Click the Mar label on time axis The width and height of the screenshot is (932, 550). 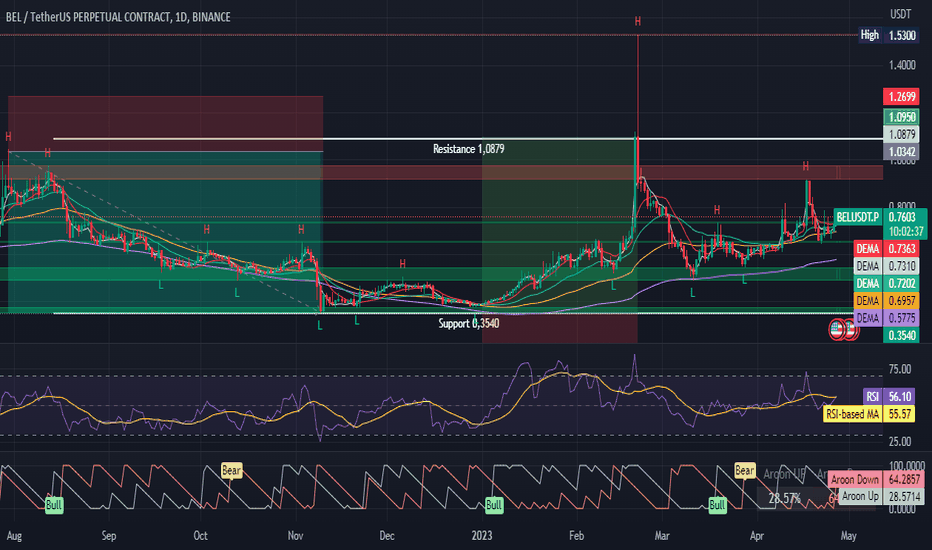coord(662,536)
